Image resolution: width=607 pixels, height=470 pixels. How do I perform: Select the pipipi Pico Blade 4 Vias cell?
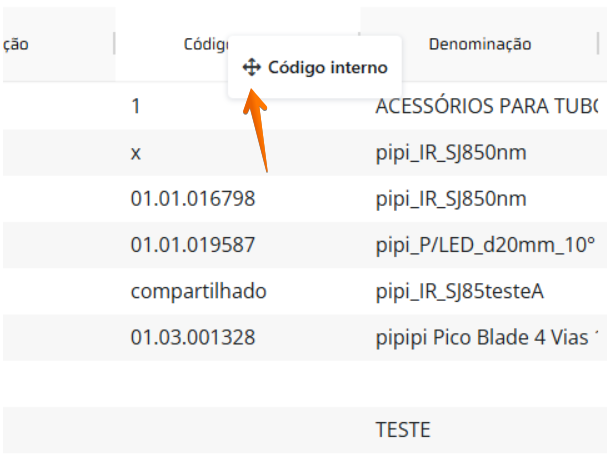point(485,337)
